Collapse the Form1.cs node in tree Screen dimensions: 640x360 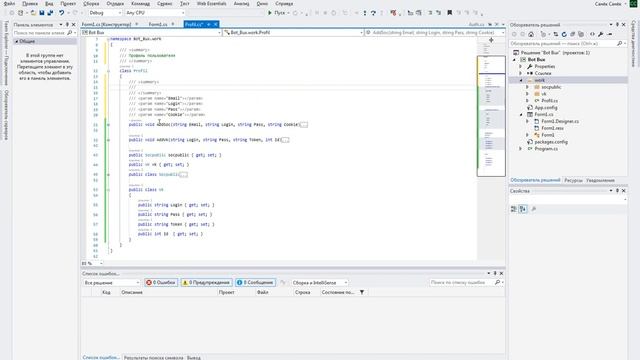point(521,115)
